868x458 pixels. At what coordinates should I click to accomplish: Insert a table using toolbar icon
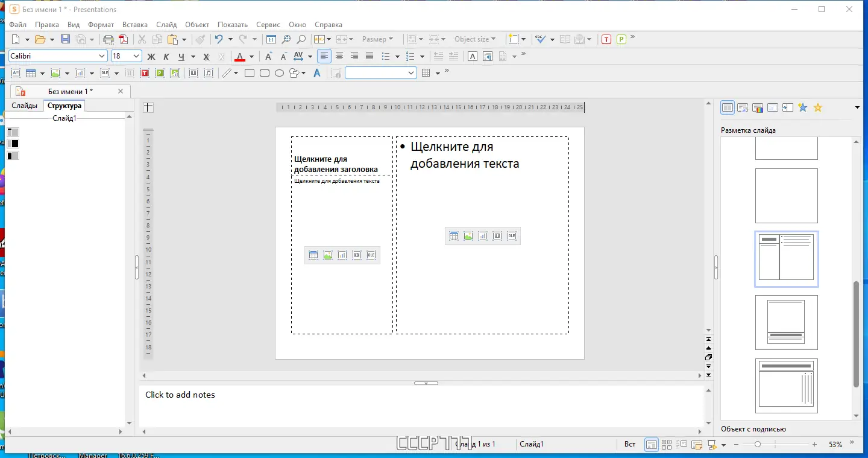tap(30, 73)
